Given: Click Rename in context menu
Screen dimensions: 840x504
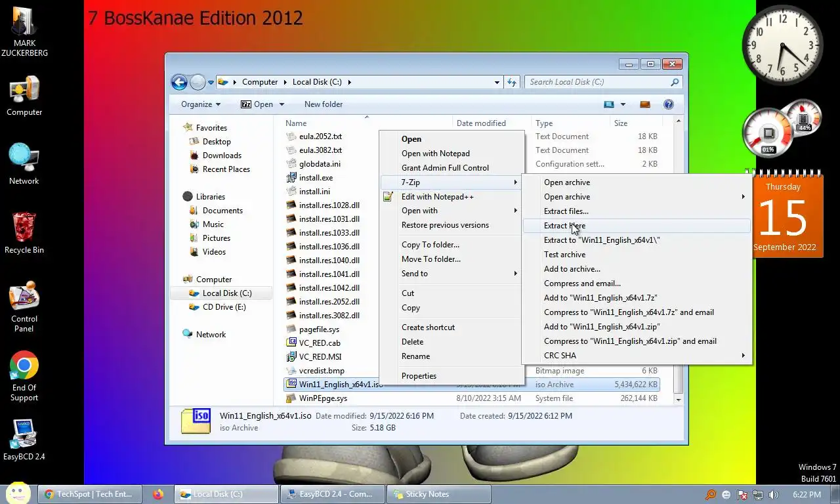Looking at the screenshot, I should tap(453, 356).
